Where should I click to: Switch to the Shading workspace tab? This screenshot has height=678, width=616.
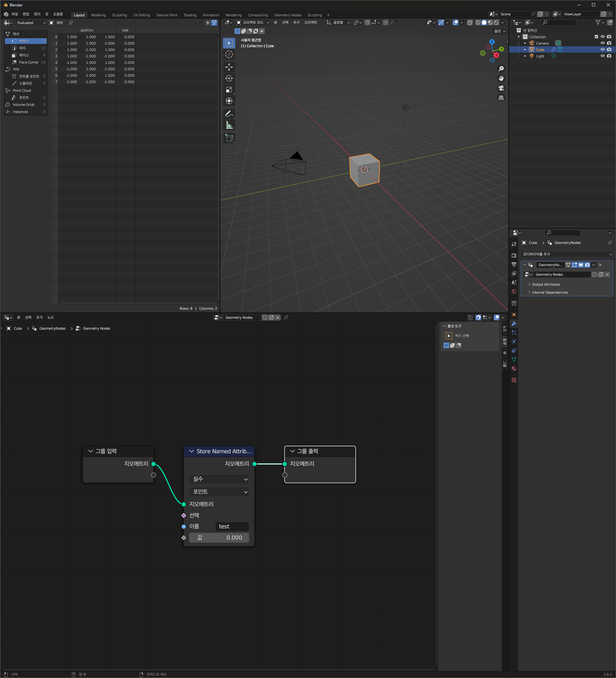(190, 15)
